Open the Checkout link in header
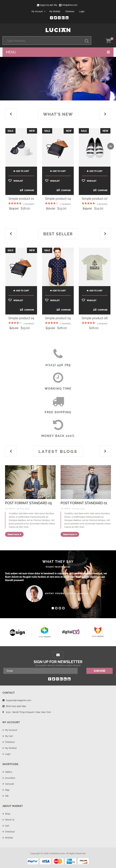Screen dimensions: 116x868 tap(70, 11)
